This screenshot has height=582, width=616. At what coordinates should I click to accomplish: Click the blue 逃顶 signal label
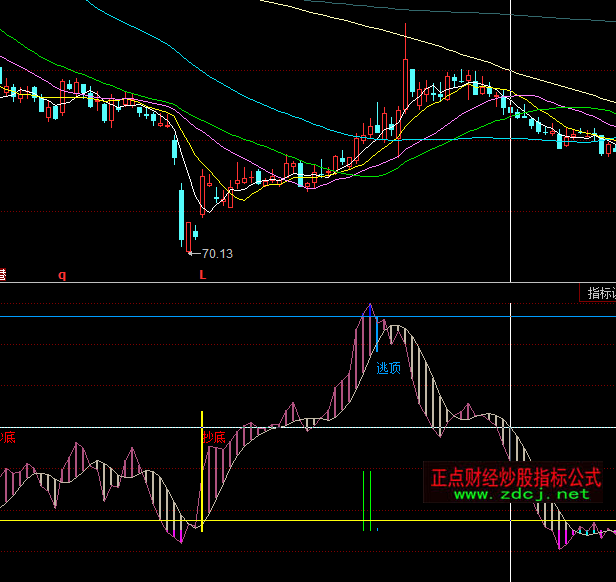point(388,368)
